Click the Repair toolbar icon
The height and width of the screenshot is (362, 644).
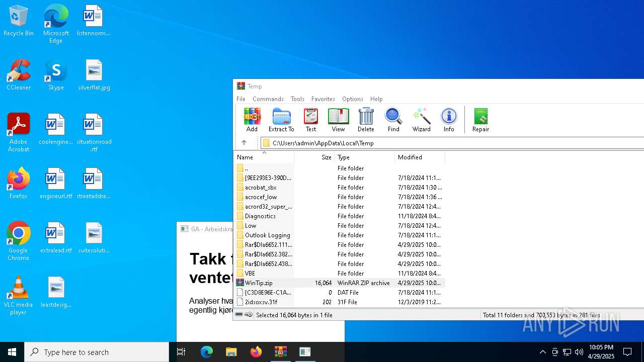480,120
